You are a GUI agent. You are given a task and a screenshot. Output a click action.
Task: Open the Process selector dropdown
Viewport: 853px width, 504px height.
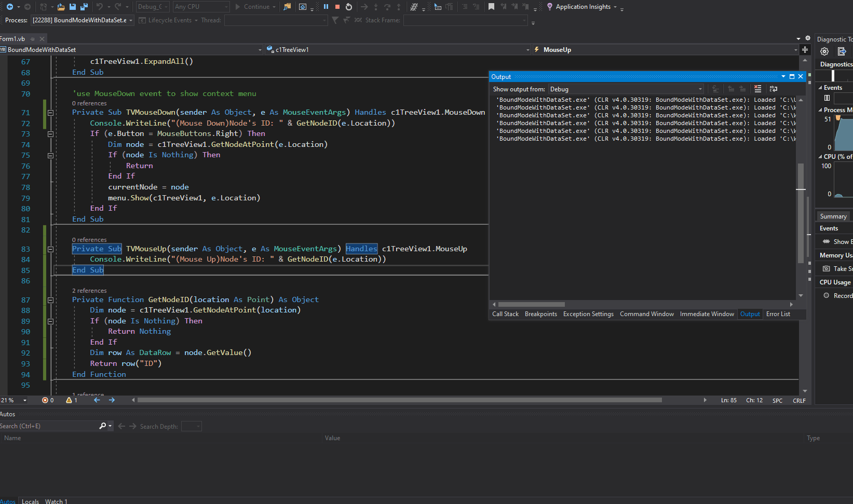click(82, 20)
